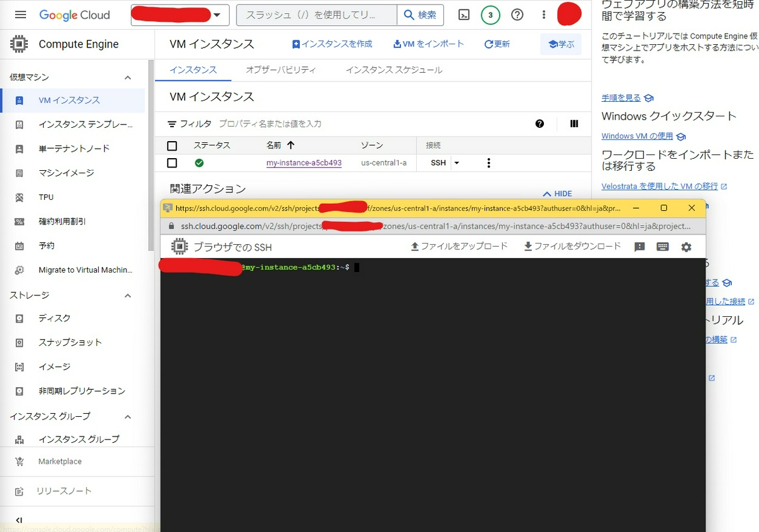
Task: Open TPU in sidebar
Action: tap(73, 197)
